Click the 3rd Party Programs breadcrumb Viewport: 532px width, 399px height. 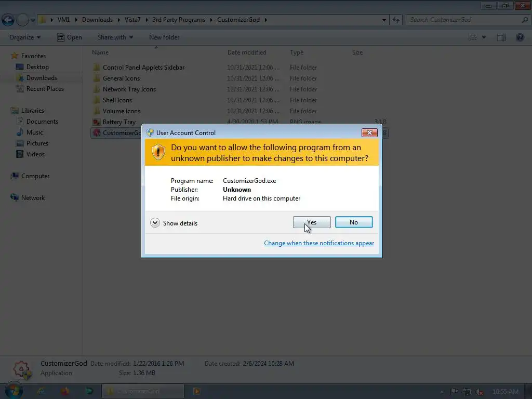179,20
